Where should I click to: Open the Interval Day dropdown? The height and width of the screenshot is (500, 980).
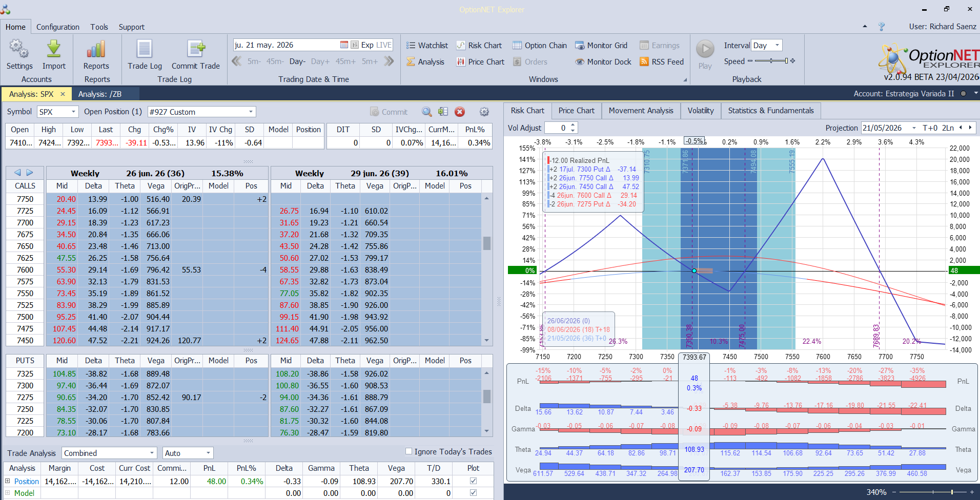(777, 45)
